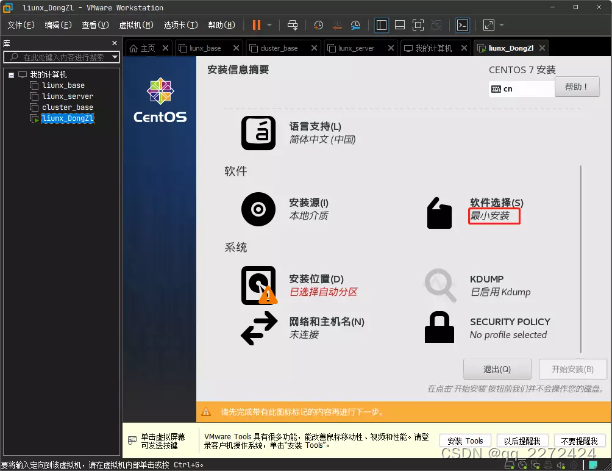612x471 pixels.
Task: Click the network adapter status bar icon
Action: [536, 465]
